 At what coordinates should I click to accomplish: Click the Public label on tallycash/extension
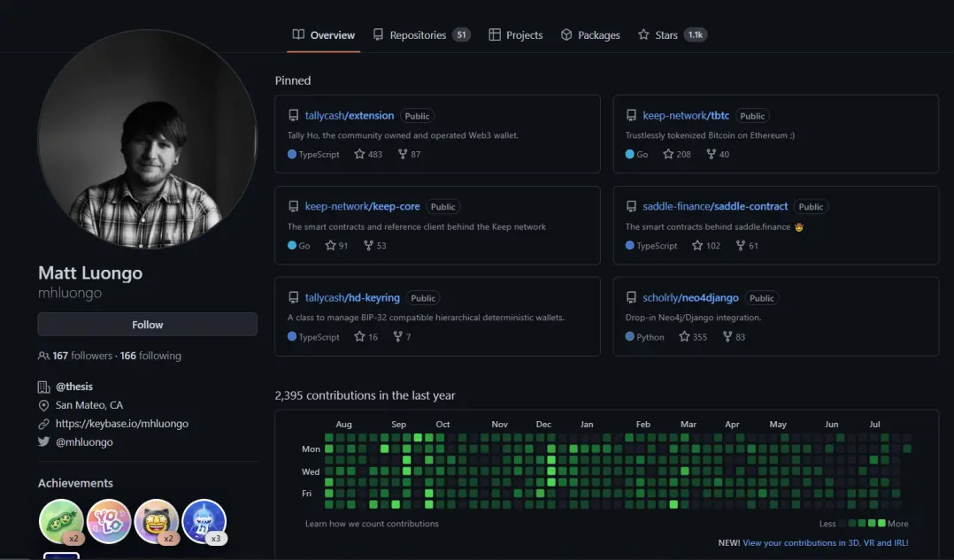tap(417, 116)
